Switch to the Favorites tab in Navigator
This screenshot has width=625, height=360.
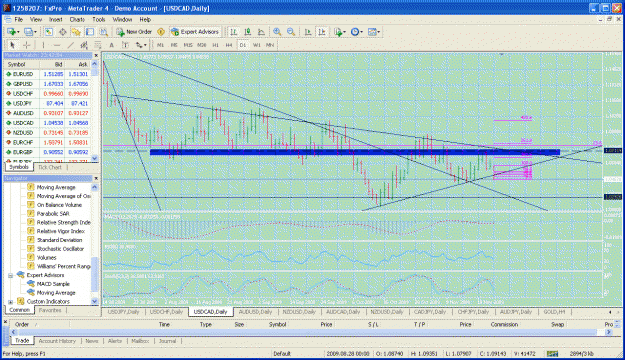point(50,310)
